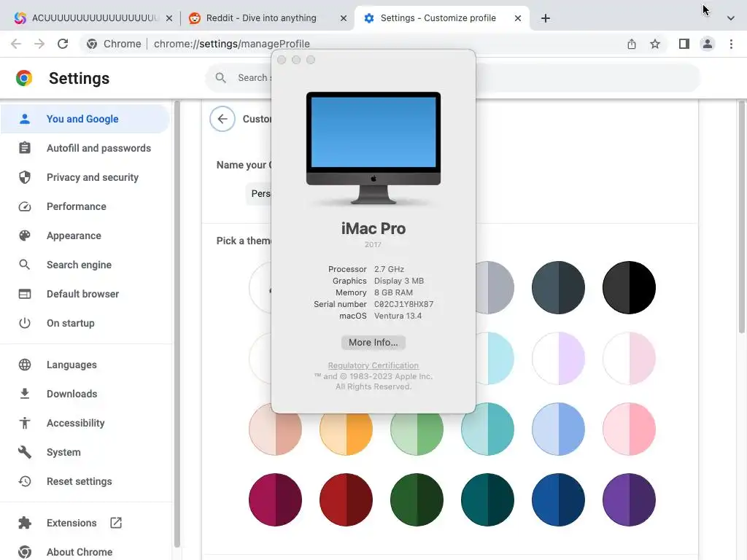Click the serial number C02CJ1Y8HX87
This screenshot has height=560, width=747.
[403, 304]
